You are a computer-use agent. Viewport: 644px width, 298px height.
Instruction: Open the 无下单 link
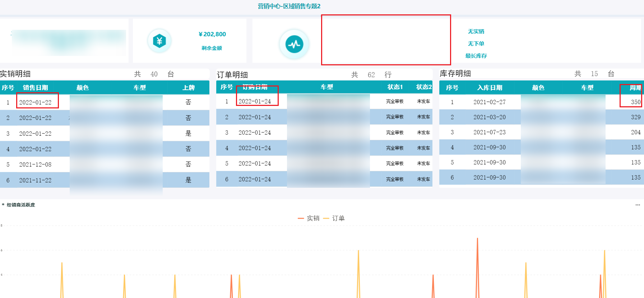click(476, 44)
